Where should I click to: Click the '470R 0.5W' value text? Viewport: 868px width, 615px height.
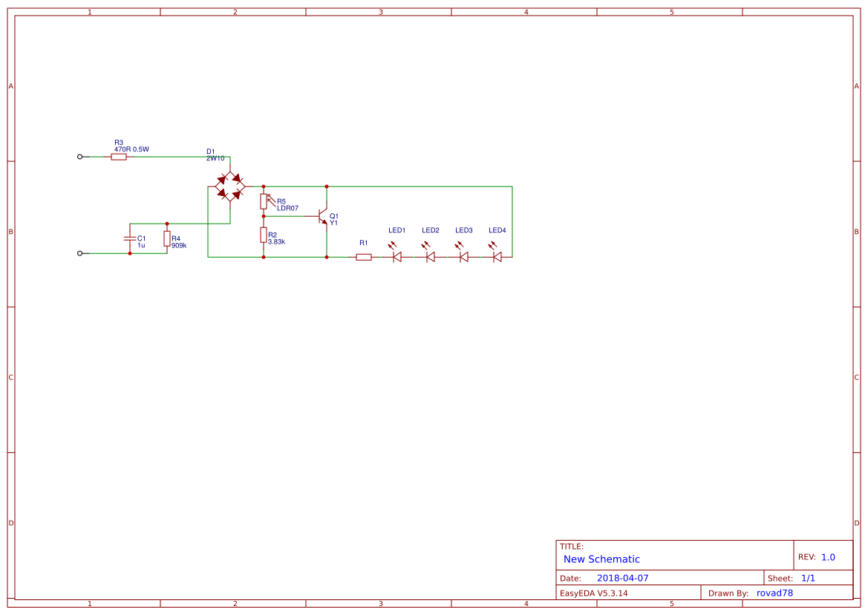point(131,149)
